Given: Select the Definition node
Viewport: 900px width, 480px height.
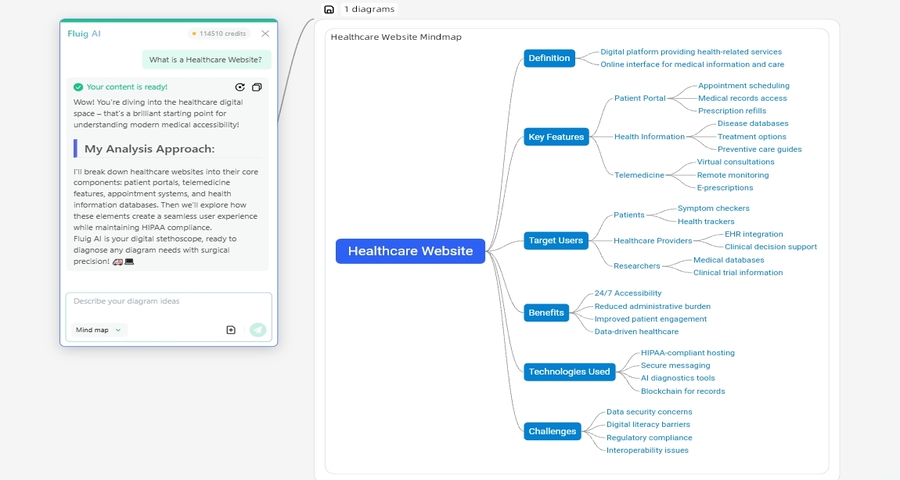Looking at the screenshot, I should pos(549,58).
